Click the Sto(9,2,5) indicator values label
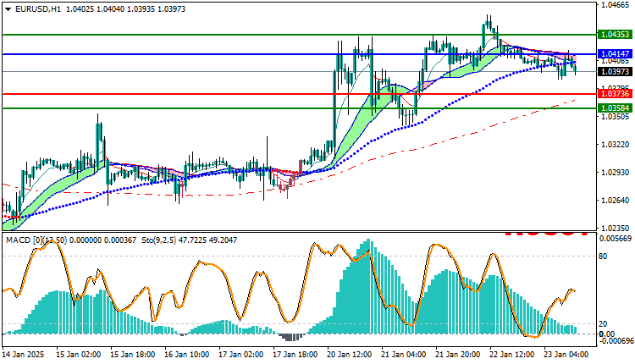635x364 pixels. click(x=190, y=240)
